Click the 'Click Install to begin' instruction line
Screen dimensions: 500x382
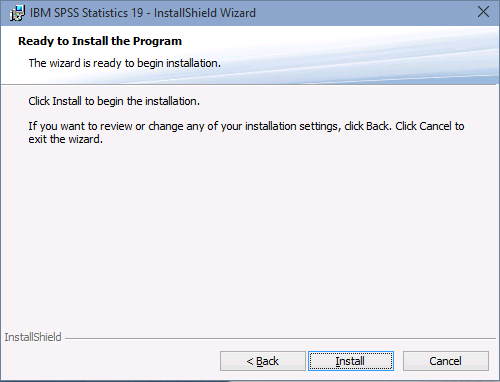click(x=114, y=101)
